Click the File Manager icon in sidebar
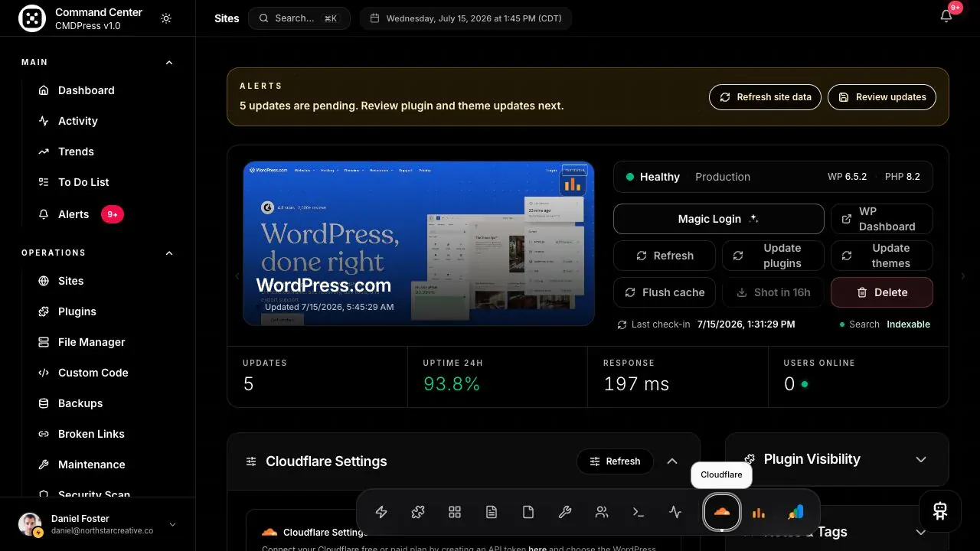 44,342
